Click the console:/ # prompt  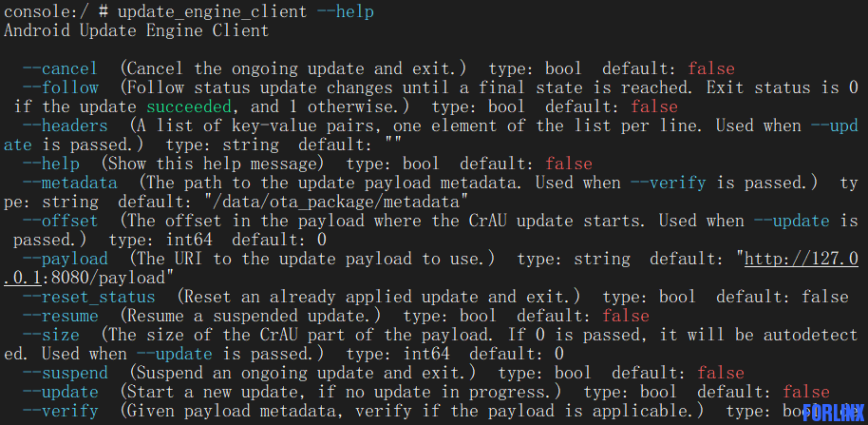54,11
